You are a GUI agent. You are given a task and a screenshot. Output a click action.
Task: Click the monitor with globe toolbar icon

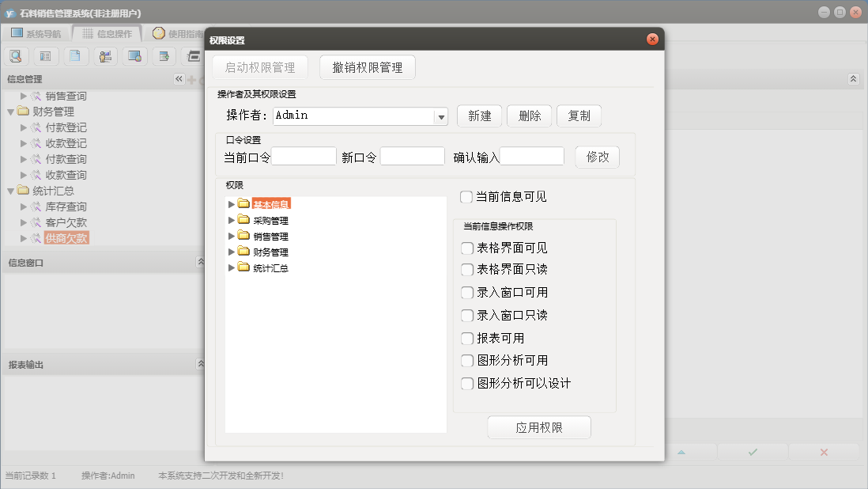134,56
